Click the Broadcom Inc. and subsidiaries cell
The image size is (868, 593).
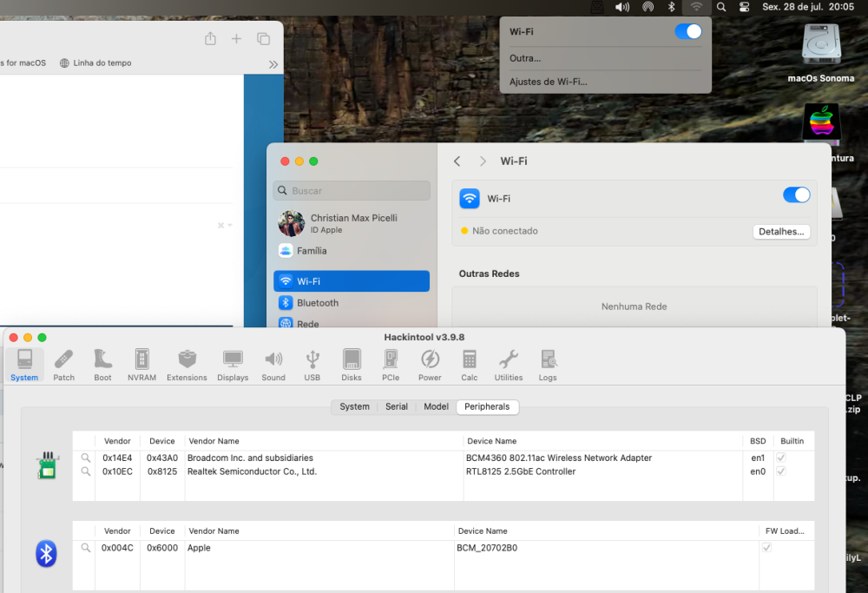250,458
